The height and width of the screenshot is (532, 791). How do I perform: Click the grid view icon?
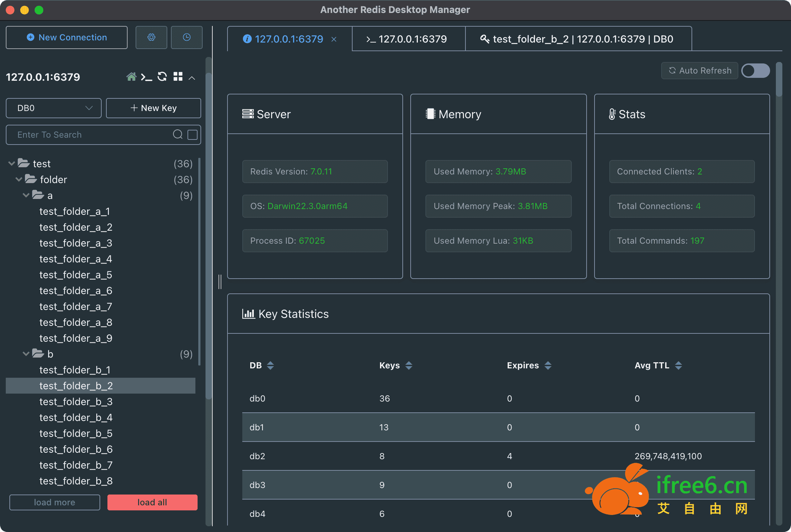coord(178,77)
